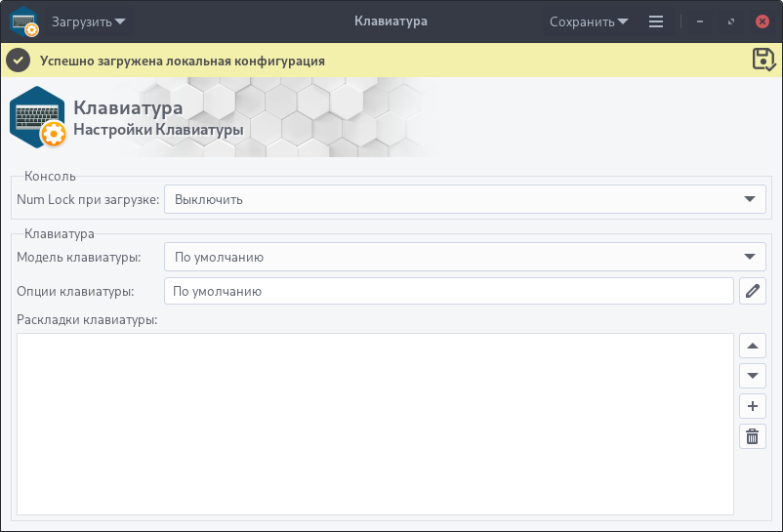Click the large keyboard logo in header

click(x=37, y=117)
